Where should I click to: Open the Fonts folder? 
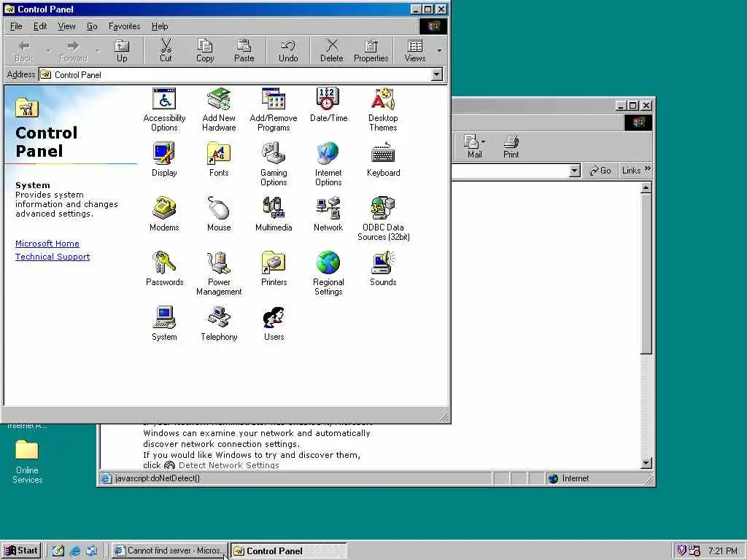[219, 160]
